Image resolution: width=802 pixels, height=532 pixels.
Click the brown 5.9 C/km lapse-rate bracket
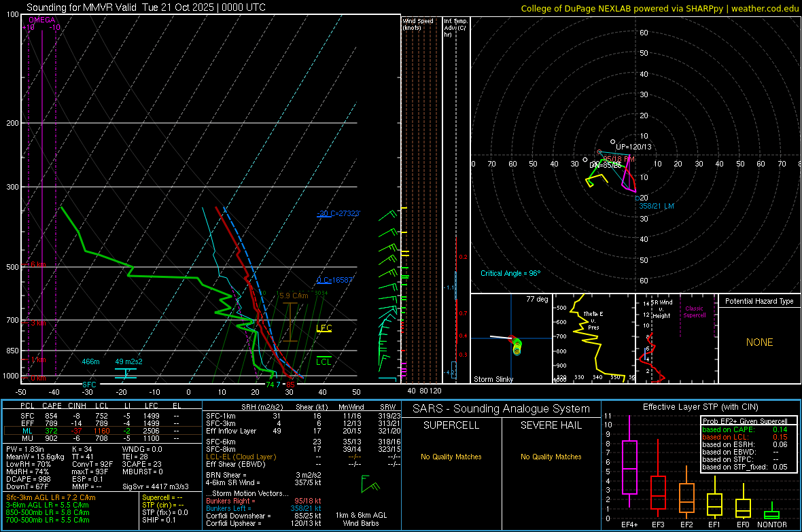click(x=290, y=322)
